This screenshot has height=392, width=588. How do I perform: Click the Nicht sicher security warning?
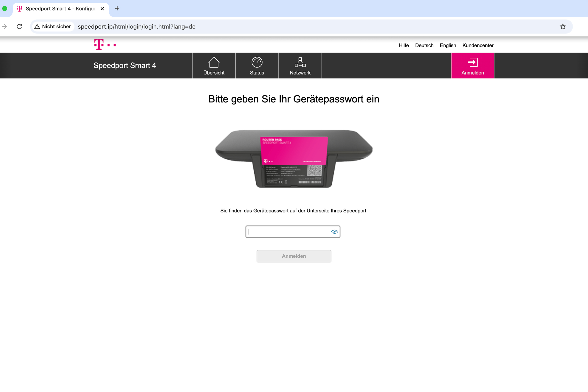(53, 26)
